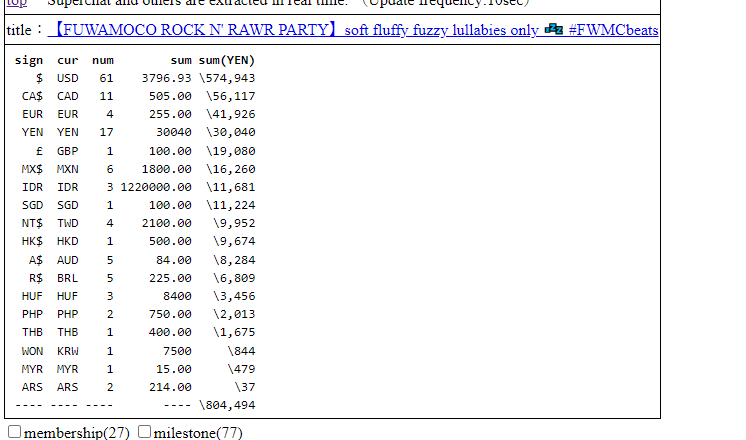Select the ARS sum 214.00
The image size is (746, 440).
tap(170, 388)
